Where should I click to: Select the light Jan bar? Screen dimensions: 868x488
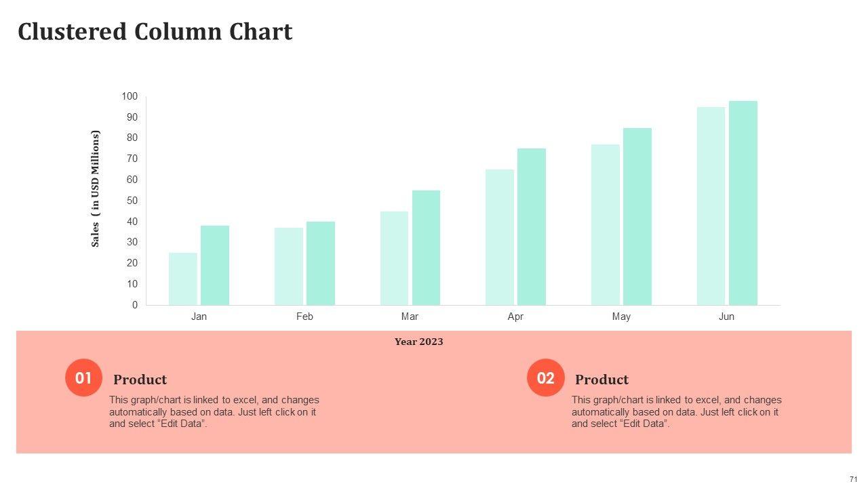183,279
